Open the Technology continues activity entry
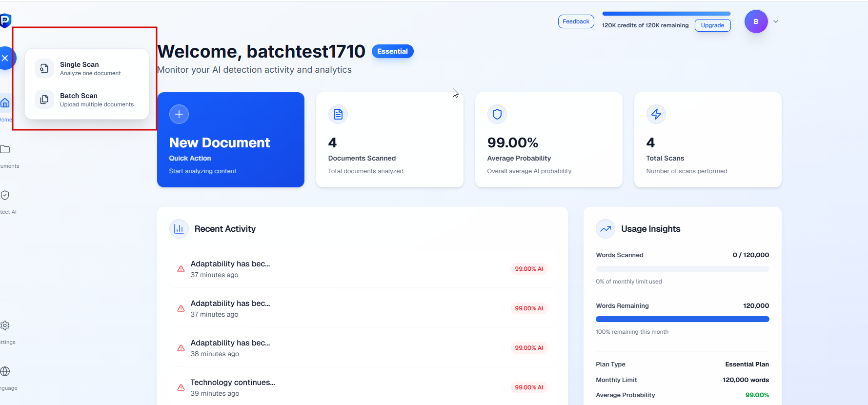Screen dimensions: 868x405 [362, 387]
